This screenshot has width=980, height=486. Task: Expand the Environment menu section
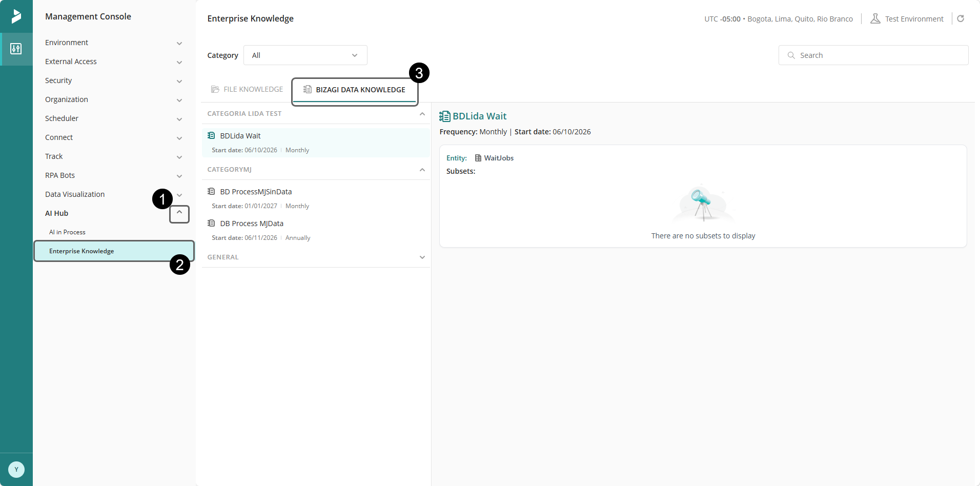(x=179, y=43)
